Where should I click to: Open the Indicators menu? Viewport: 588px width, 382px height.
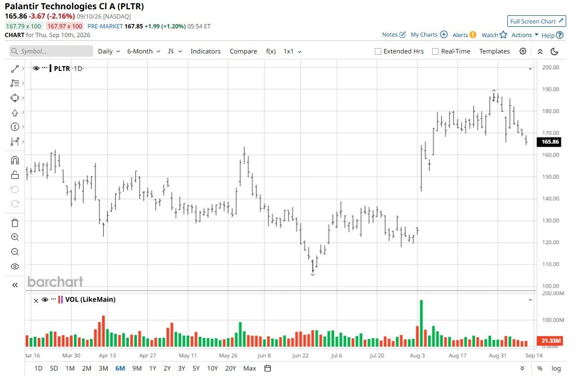206,51
